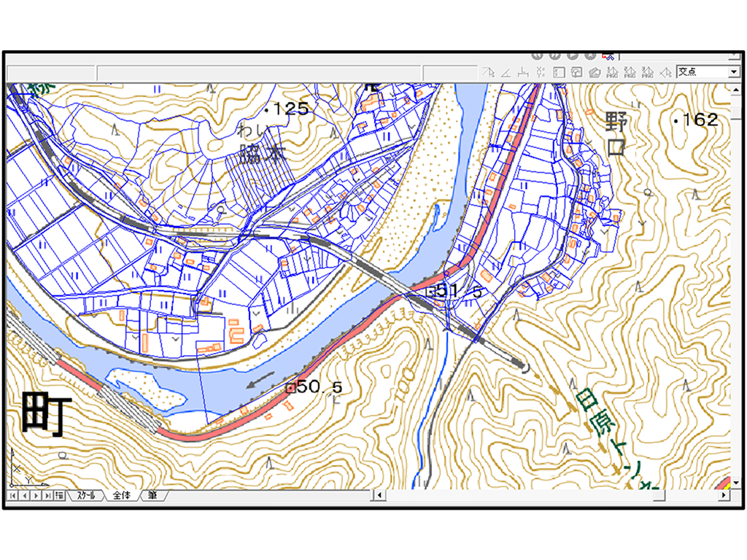Toggle the forward circular button
This screenshot has height=560, width=747.
point(556,55)
